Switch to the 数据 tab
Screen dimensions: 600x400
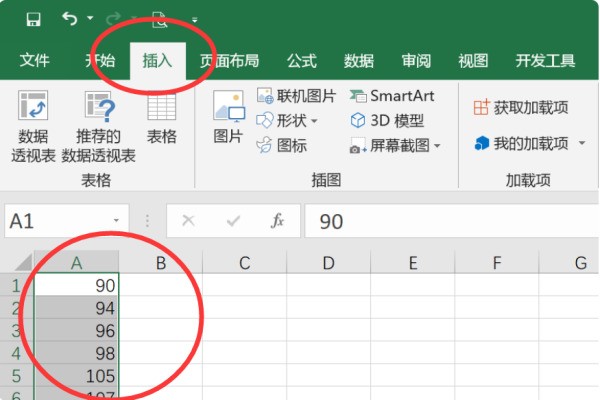[359, 60]
